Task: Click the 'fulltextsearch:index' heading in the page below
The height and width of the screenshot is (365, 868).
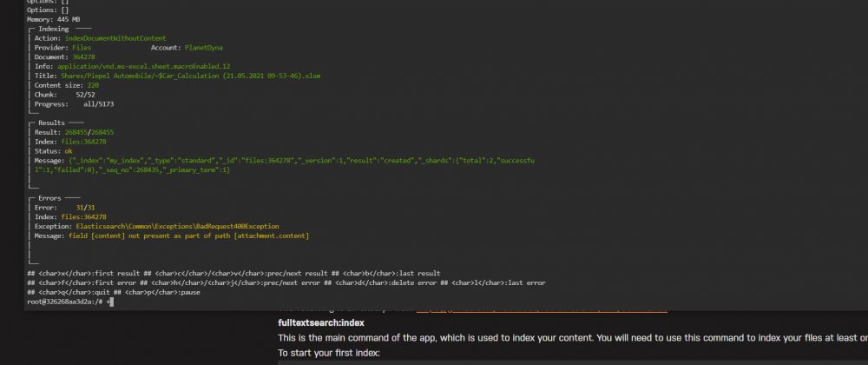Action: pos(321,322)
